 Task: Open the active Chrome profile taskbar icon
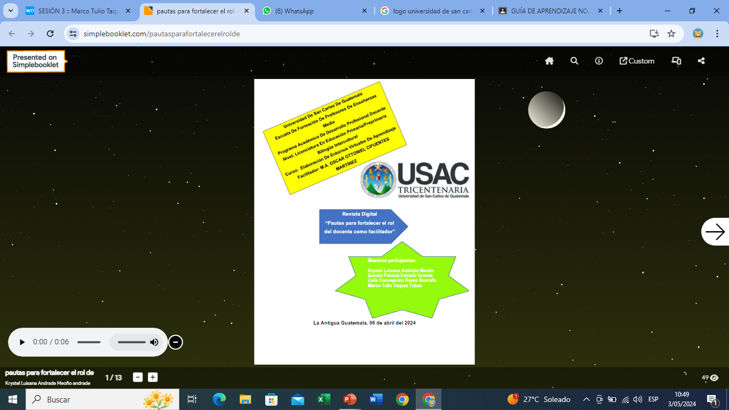point(429,399)
